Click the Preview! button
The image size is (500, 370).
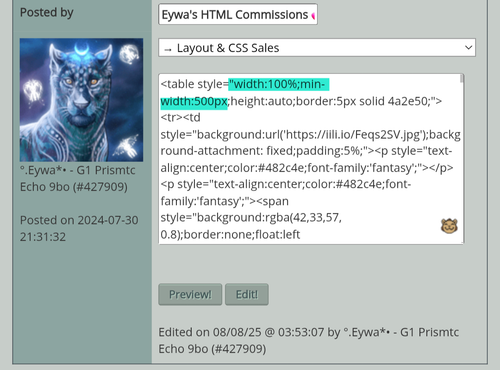190,294
